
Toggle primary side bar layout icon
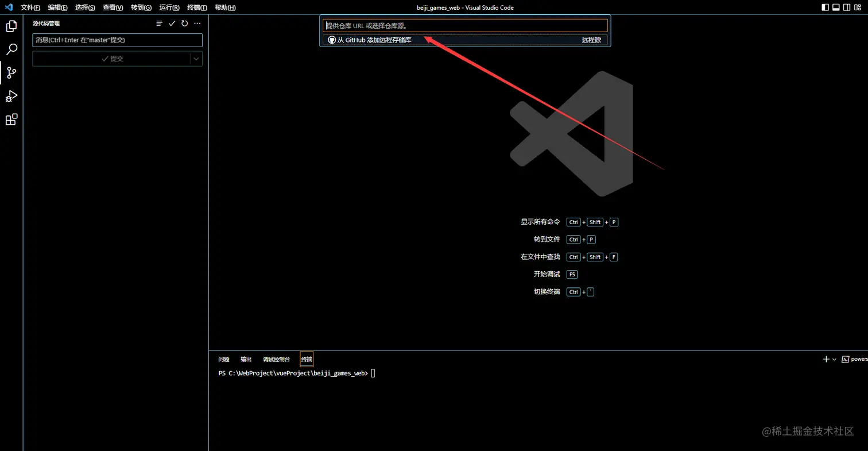826,7
